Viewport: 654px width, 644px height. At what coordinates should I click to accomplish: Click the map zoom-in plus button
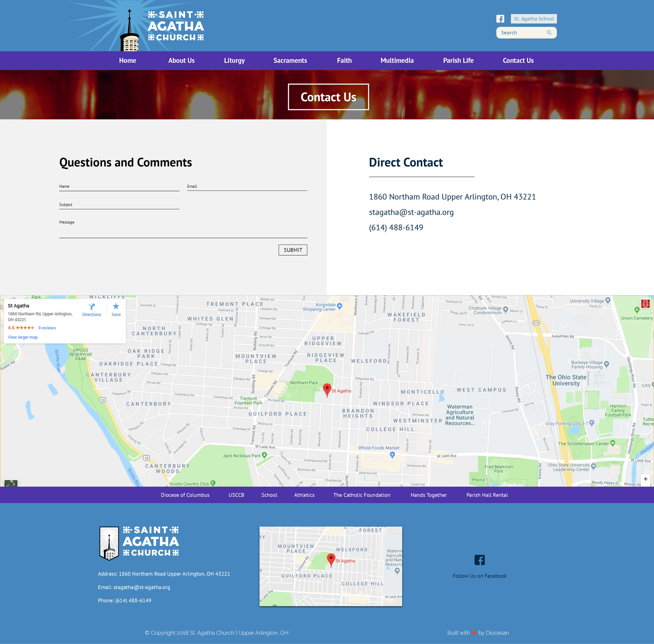(x=645, y=479)
